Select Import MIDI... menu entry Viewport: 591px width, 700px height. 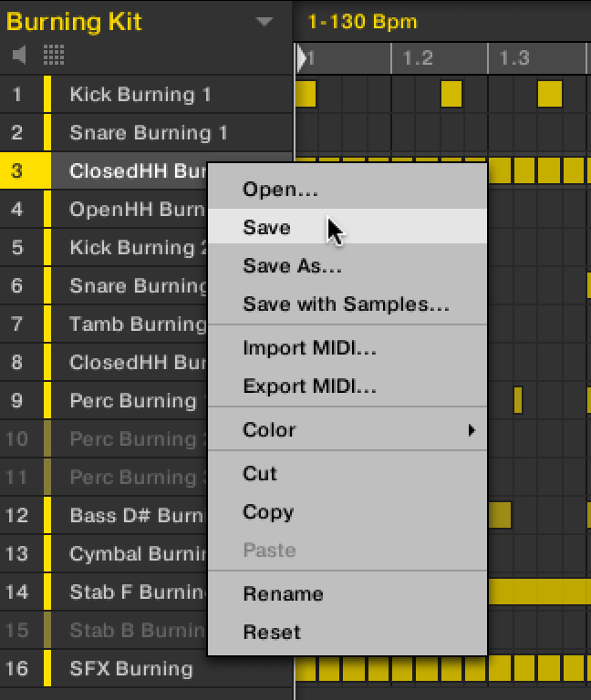(x=309, y=348)
